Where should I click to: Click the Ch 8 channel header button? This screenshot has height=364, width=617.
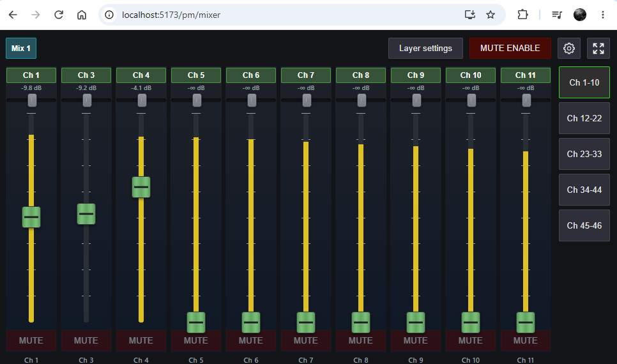(x=361, y=75)
